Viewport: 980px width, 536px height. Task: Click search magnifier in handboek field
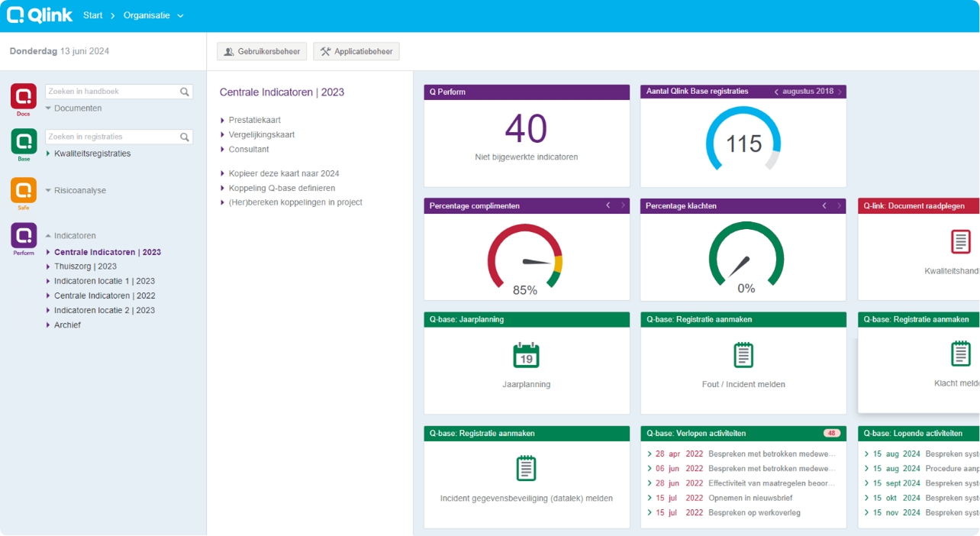[185, 92]
